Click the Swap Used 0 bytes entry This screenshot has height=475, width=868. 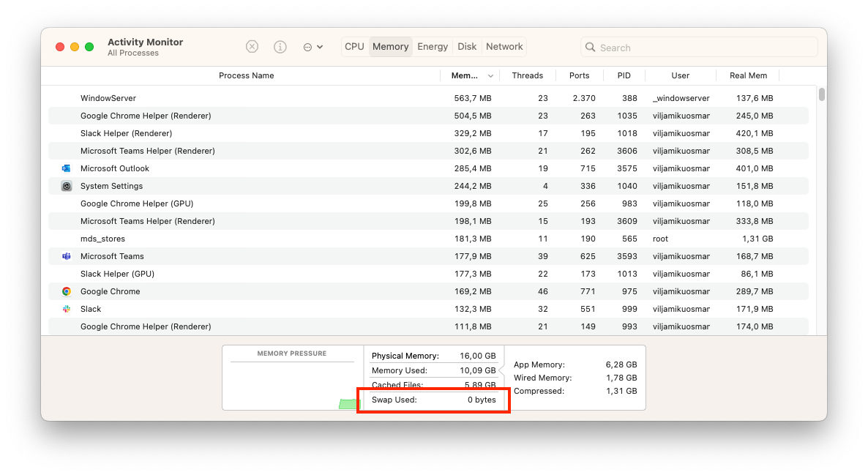tap(433, 400)
